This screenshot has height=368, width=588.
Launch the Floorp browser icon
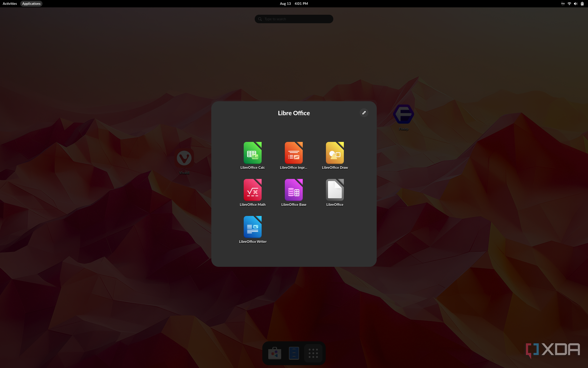[x=403, y=117]
